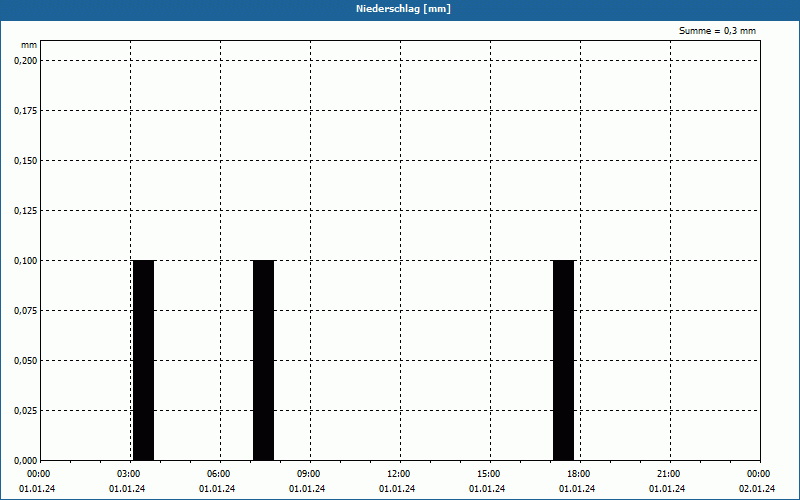Image resolution: width=800 pixels, height=500 pixels.
Task: Select the 02.01.24 date label
Action: pos(757,489)
